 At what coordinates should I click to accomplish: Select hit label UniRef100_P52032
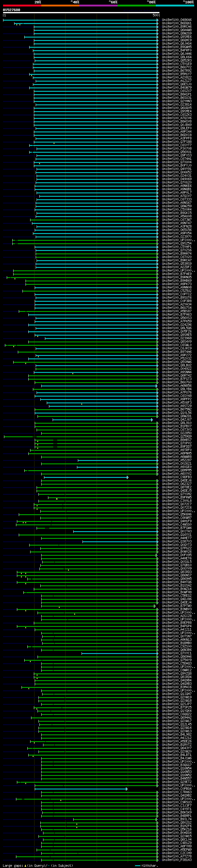pyautogui.click(x=177, y=358)
